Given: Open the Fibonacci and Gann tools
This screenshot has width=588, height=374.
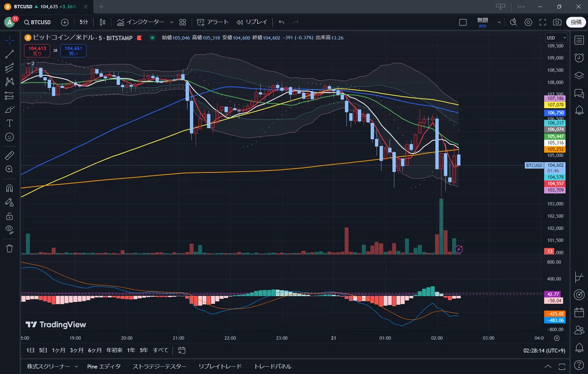Looking at the screenshot, I should (x=9, y=68).
